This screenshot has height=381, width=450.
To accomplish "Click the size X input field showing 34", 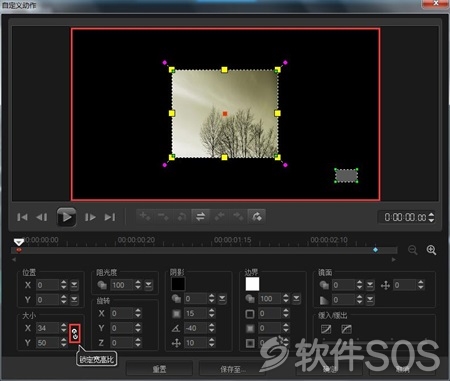I will 47,328.
